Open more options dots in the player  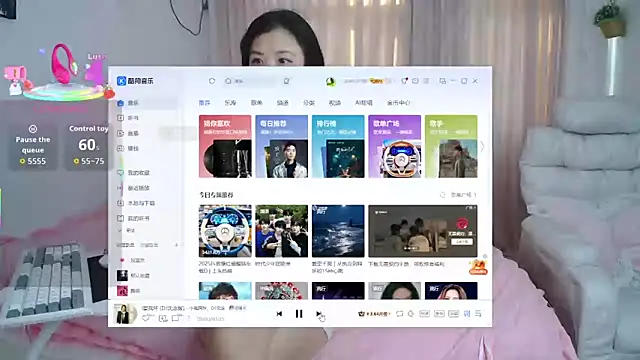click(x=189, y=318)
